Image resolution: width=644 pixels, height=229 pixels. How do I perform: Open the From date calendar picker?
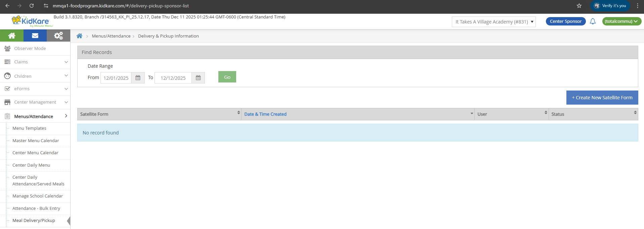[x=138, y=78]
